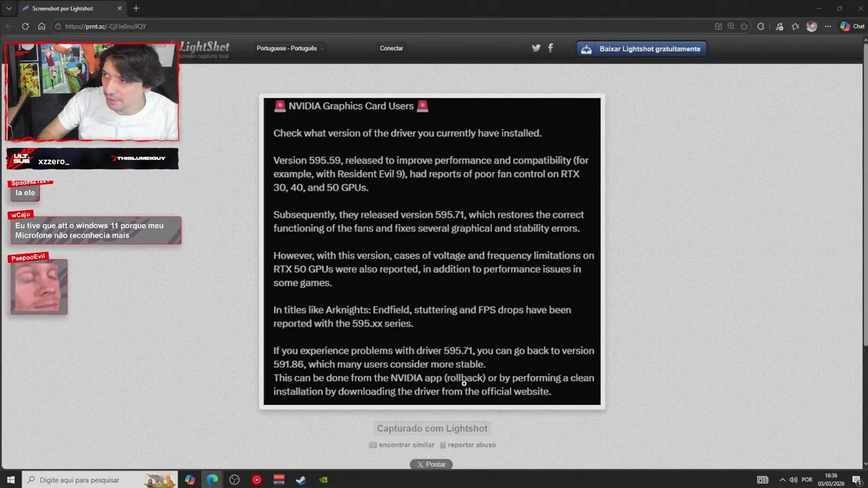The height and width of the screenshot is (488, 868).
Task: Open the browser profile avatar
Action: (x=812, y=26)
